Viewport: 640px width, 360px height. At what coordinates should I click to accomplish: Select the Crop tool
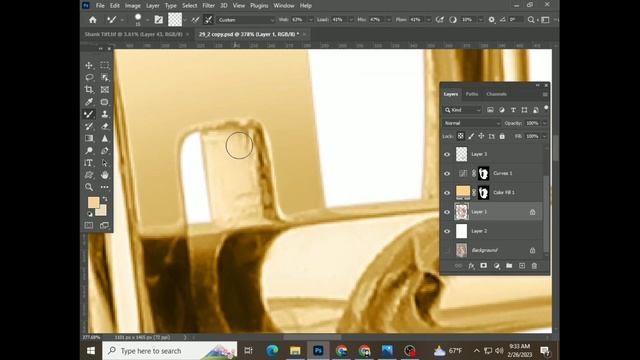point(89,89)
